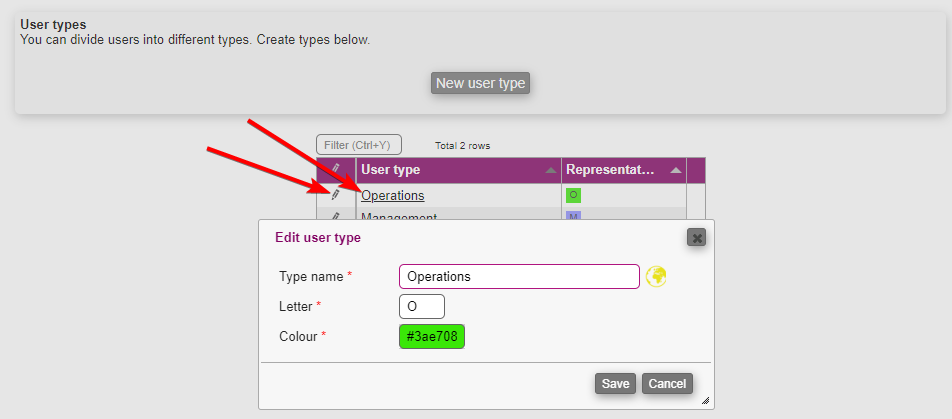
Task: Click into the Letter input box
Action: point(421,306)
